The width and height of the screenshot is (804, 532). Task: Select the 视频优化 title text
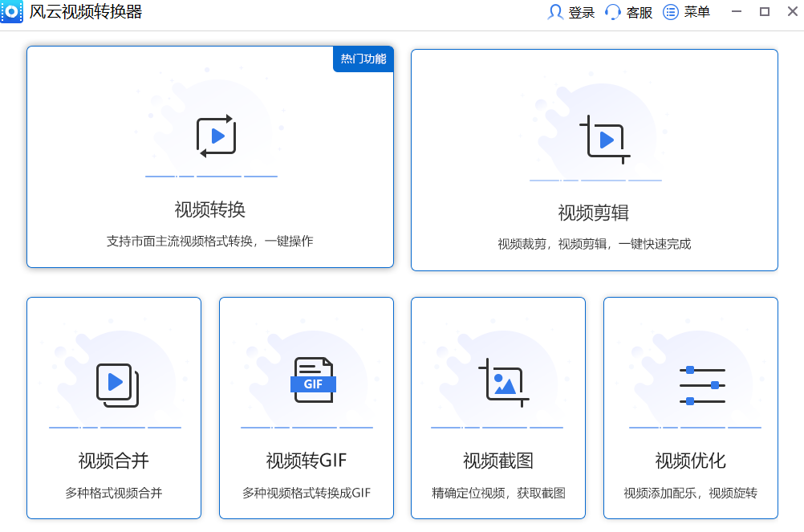[x=690, y=461]
